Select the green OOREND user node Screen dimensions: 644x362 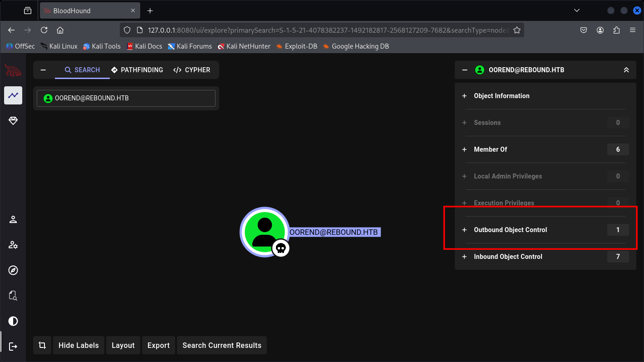coord(264,232)
